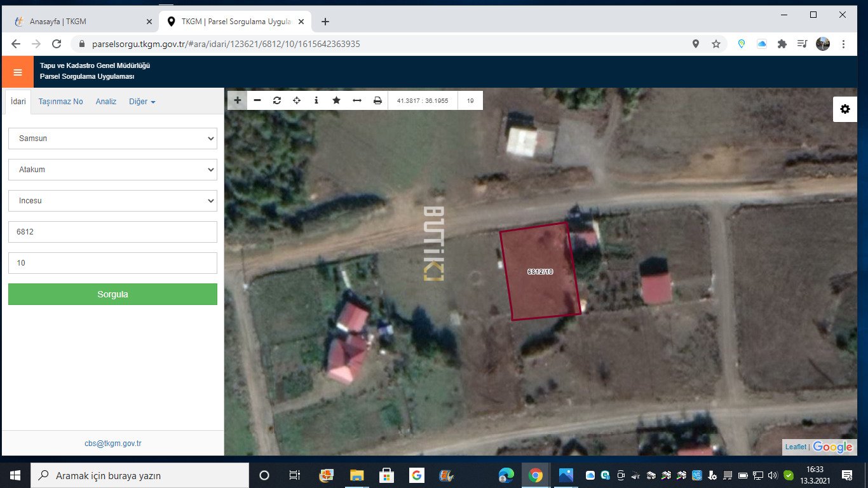Open the media control icon in Chrome toolbar

[803, 44]
